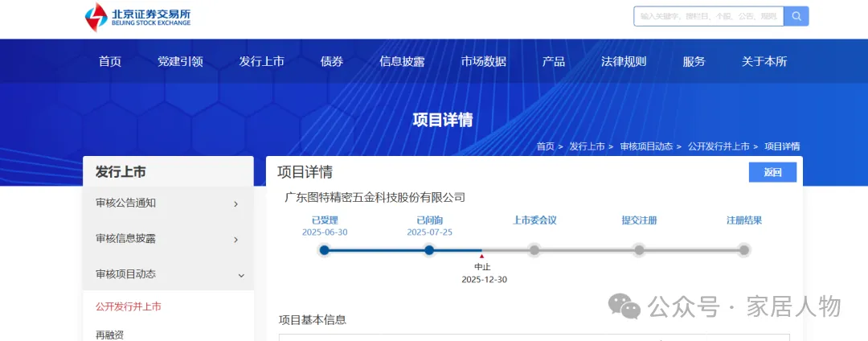868x341 pixels.
Task: Click the 注册结果 stage label
Action: pos(744,220)
